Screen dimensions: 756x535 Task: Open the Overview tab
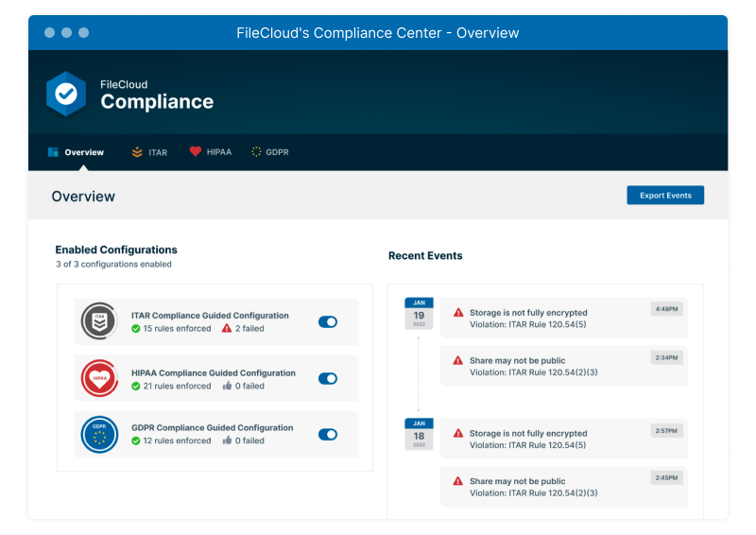pyautogui.click(x=77, y=152)
